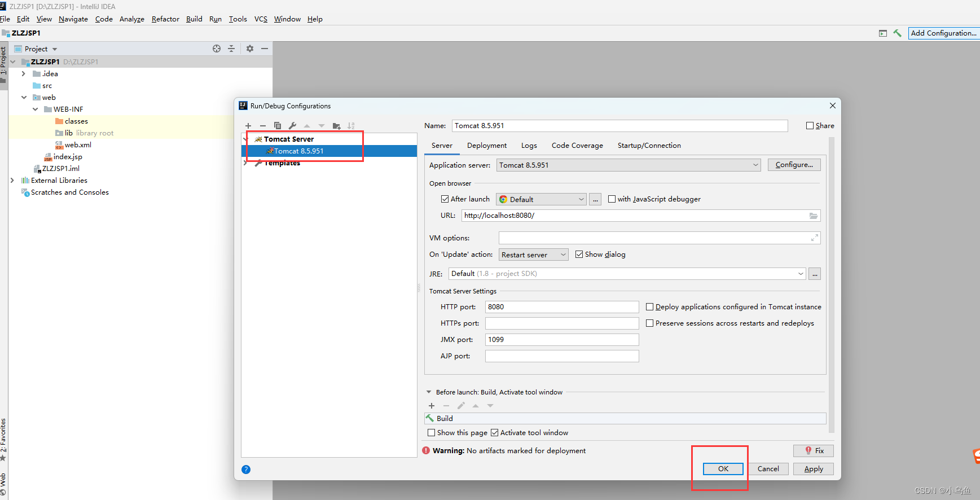Expand the VM options field
980x500 pixels.
coord(815,238)
